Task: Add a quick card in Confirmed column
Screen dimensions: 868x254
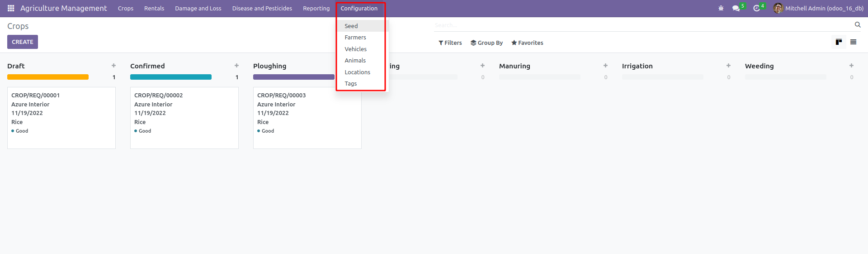Action: click(236, 66)
